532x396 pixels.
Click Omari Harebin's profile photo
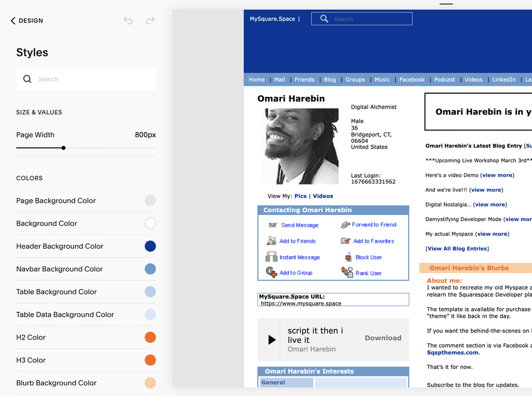point(302,146)
